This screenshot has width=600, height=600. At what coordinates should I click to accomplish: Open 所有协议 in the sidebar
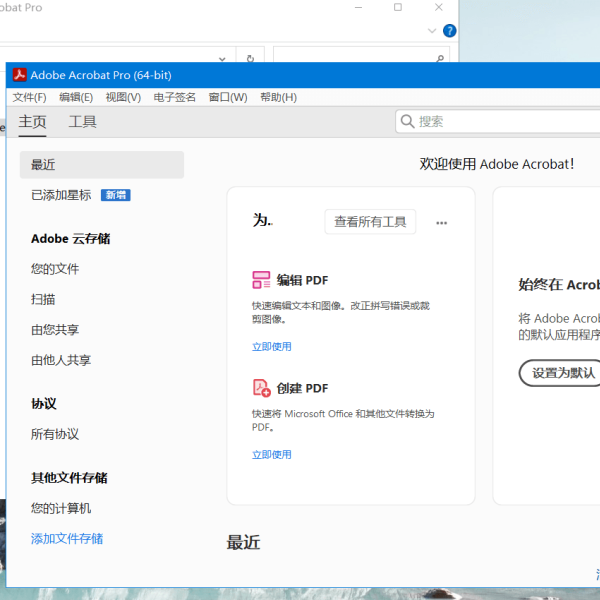[x=55, y=434]
